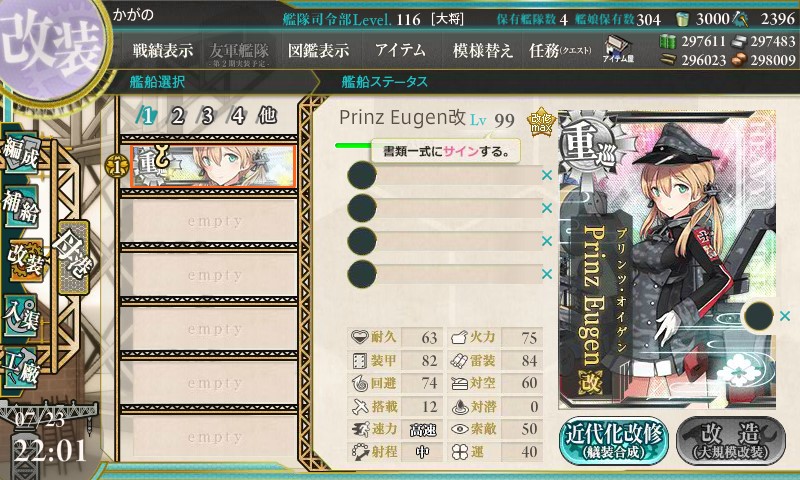Viewport: 800px width, 480px height.
Task: Open the 編成 fleet composition side icon
Action: coord(20,153)
